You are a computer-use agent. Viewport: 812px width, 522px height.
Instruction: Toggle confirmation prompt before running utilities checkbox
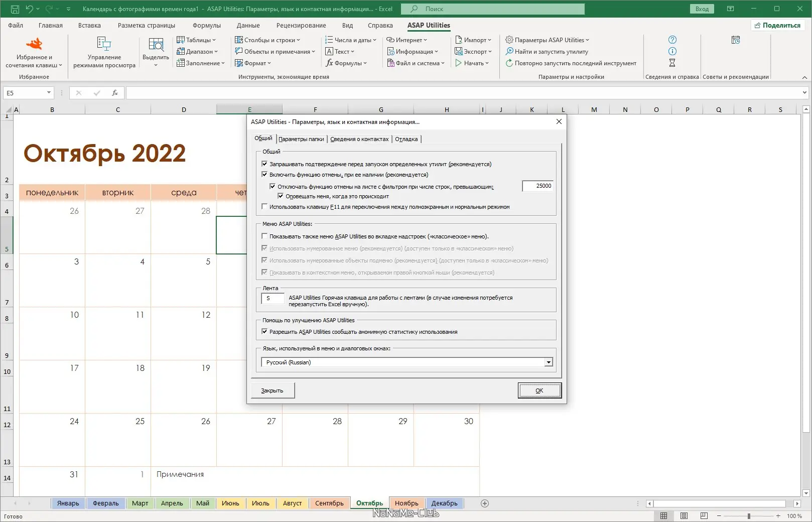264,164
